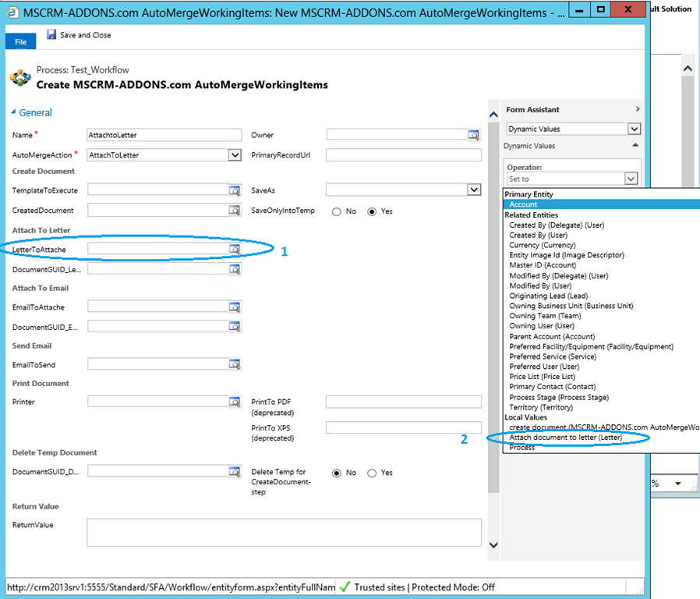This screenshot has width=700, height=599.
Task: Open LetterToAttache lookup icon
Action: pos(235,250)
